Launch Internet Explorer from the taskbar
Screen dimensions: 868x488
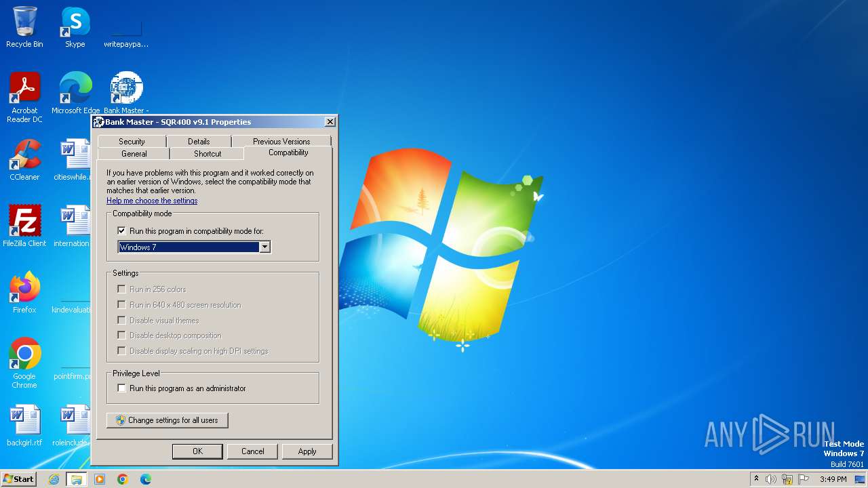click(54, 479)
